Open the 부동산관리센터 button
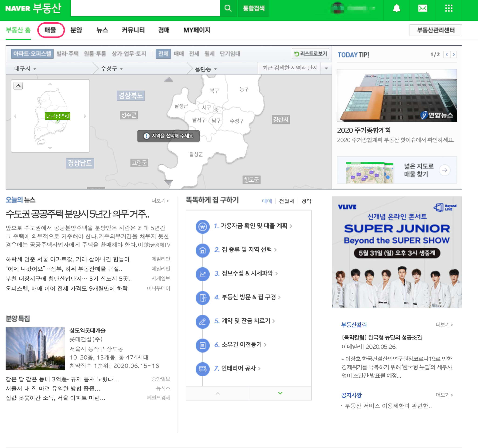This screenshot has height=448, width=478. [x=435, y=30]
